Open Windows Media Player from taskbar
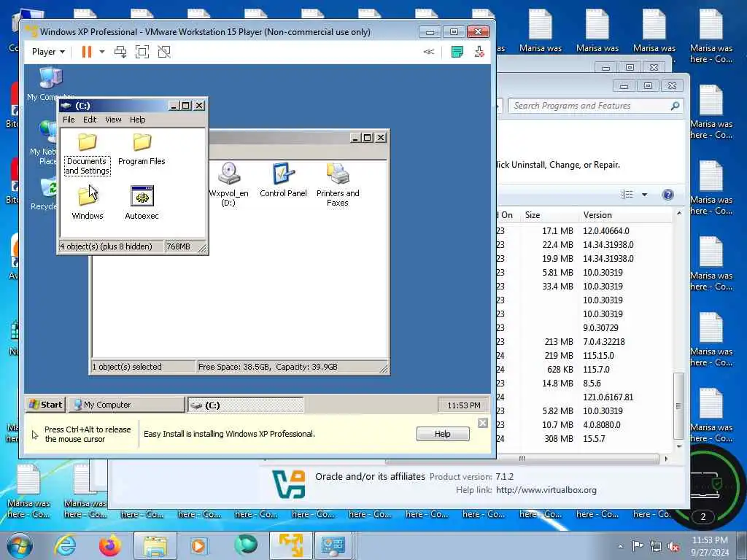This screenshot has height=560, width=747. pos(198,545)
